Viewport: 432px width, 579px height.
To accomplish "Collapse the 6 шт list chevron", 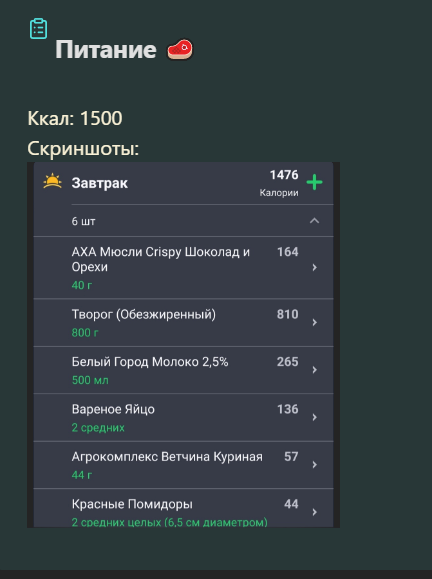I will (314, 221).
